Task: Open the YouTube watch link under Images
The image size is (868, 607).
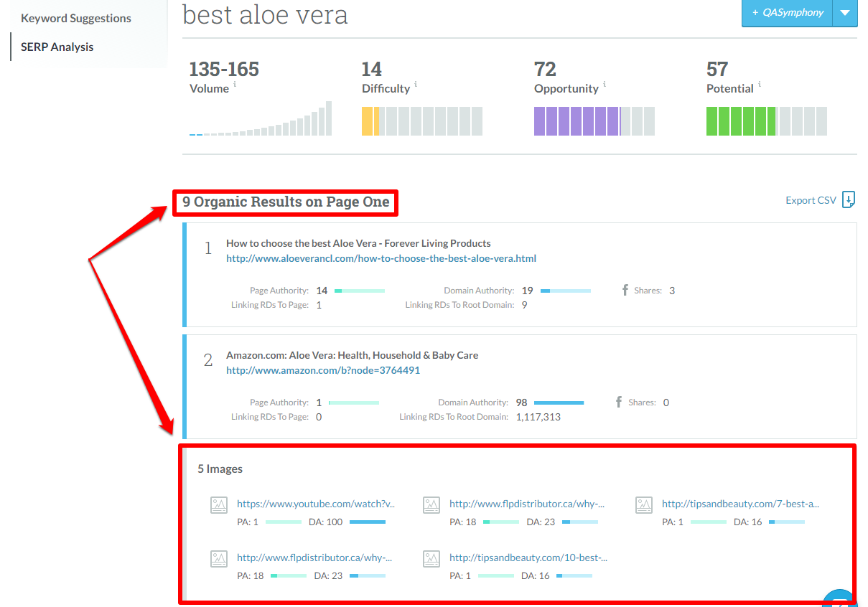Action: (x=314, y=504)
